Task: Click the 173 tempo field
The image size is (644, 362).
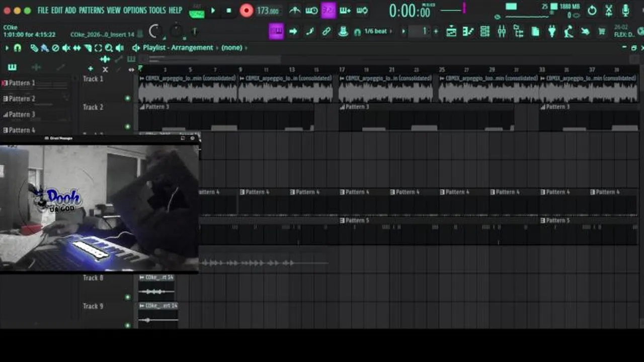Action: tap(268, 11)
